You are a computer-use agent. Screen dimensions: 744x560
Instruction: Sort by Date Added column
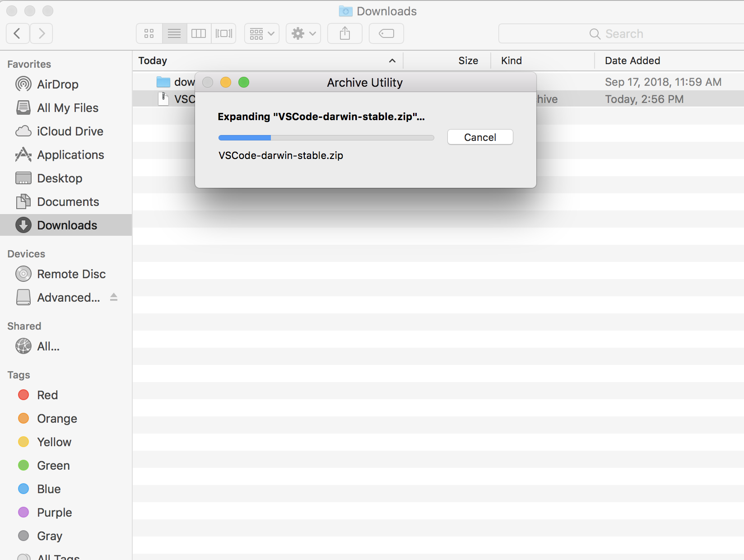point(632,61)
